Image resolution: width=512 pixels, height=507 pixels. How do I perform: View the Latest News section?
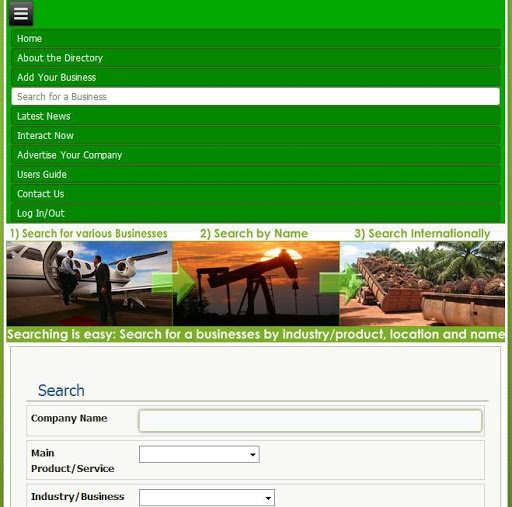[x=256, y=116]
